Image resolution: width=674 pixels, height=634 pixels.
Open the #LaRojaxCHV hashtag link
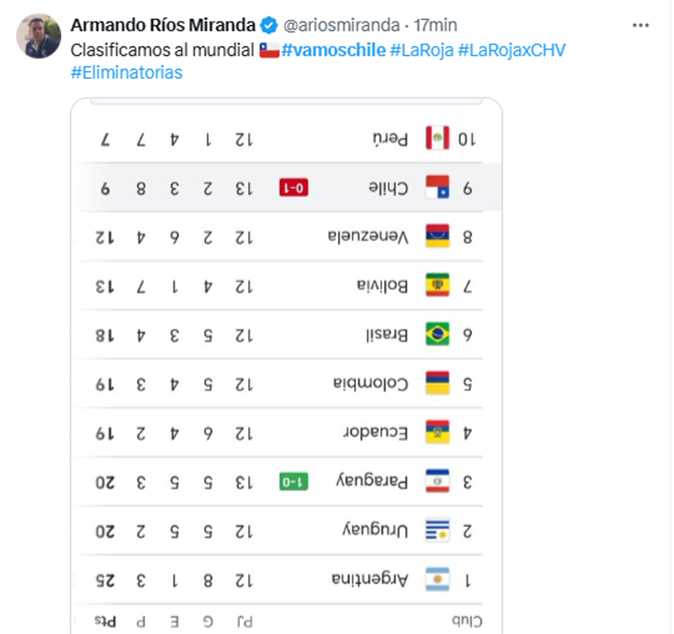point(512,50)
